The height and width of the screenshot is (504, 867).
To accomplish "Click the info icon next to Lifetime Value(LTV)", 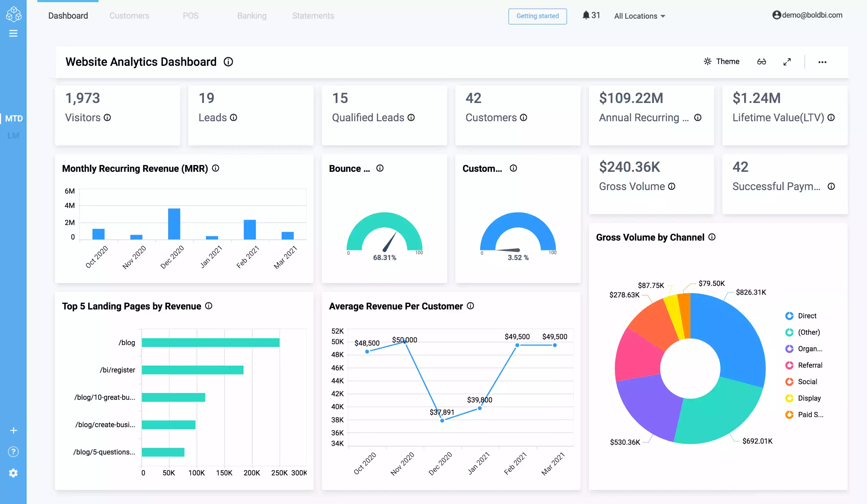I will 831,118.
